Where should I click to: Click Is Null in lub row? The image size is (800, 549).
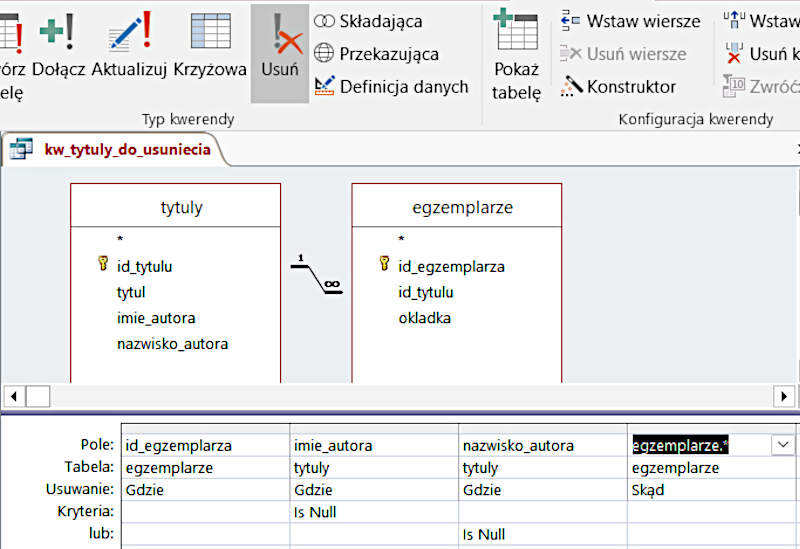coord(543,534)
